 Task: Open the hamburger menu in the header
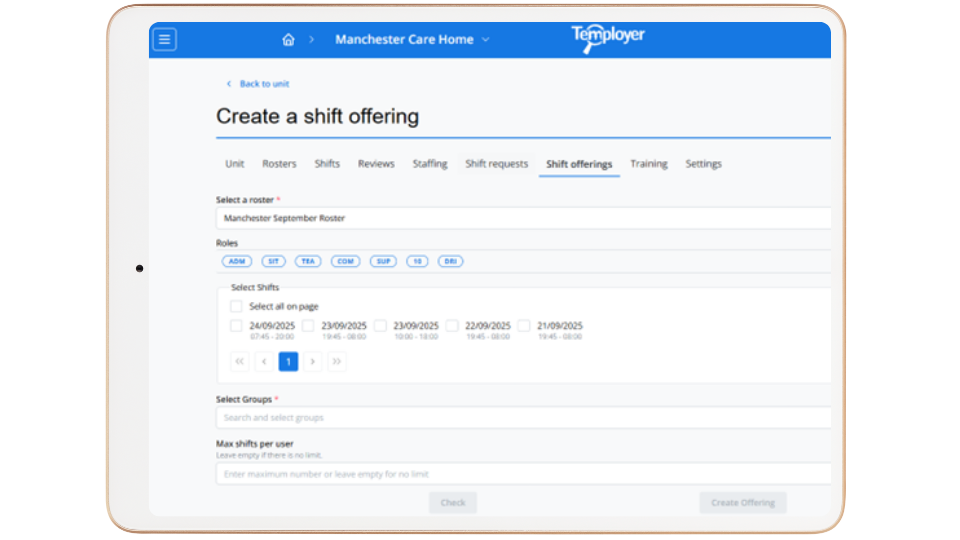pos(165,39)
